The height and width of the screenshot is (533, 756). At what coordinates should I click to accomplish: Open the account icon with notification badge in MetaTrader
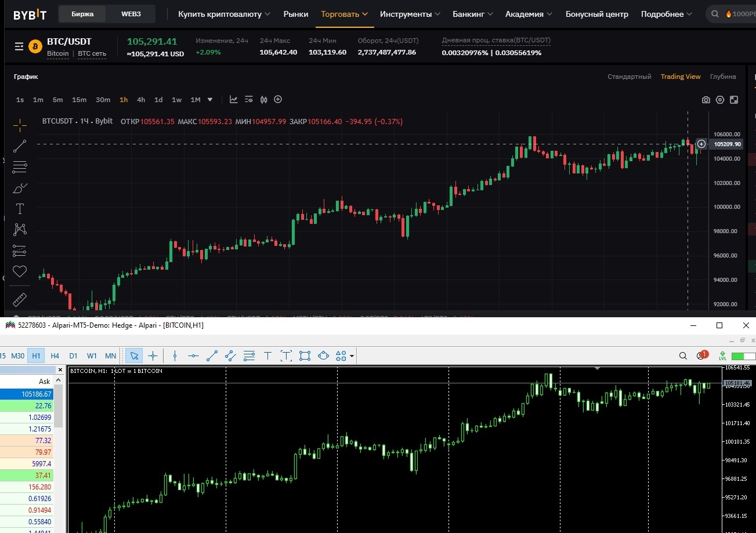(702, 355)
